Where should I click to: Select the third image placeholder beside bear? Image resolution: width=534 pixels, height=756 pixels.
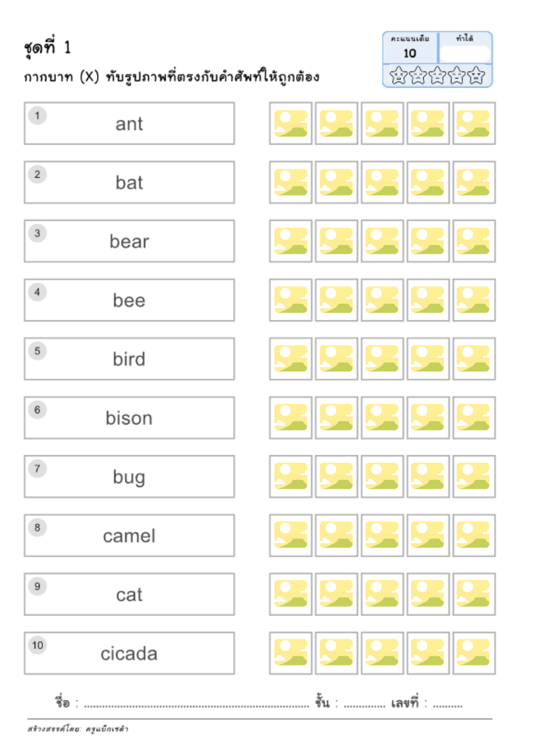click(382, 241)
